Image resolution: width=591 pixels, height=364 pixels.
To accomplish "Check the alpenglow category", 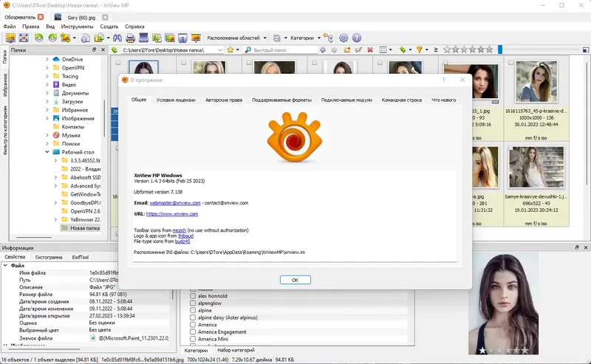I will pos(193,303).
